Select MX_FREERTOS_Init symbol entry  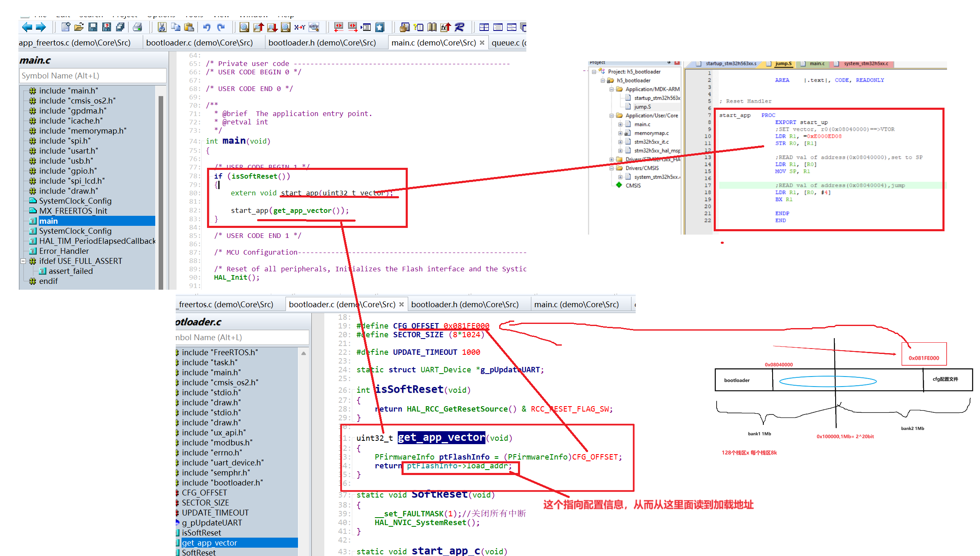(x=73, y=211)
